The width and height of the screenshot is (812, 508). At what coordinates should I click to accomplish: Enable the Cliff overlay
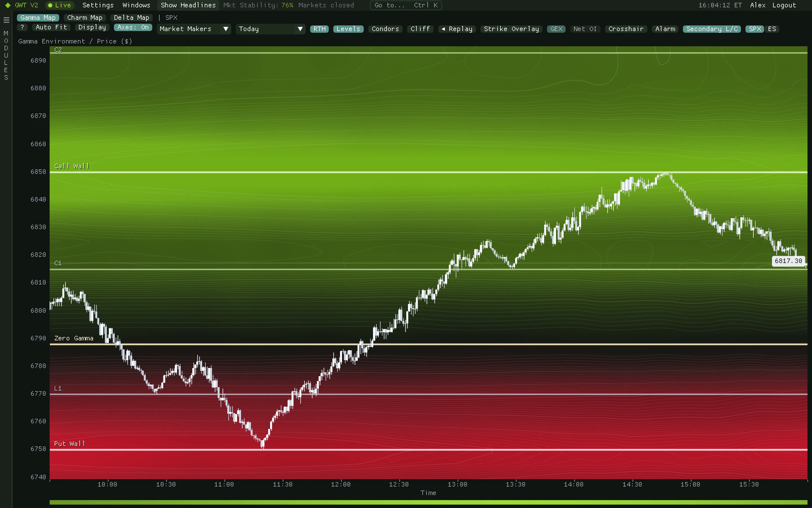click(x=420, y=29)
